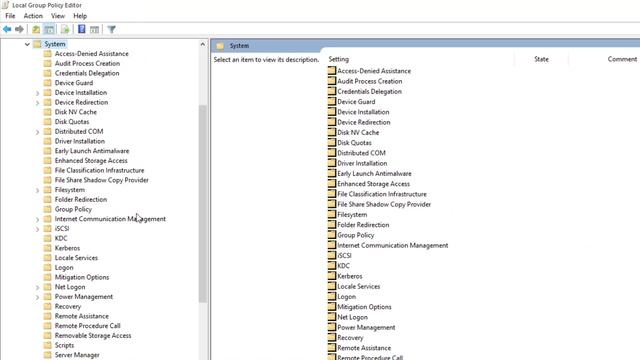Select Audit Process Creation in the tree
Image resolution: width=640 pixels, height=360 pixels.
point(87,63)
